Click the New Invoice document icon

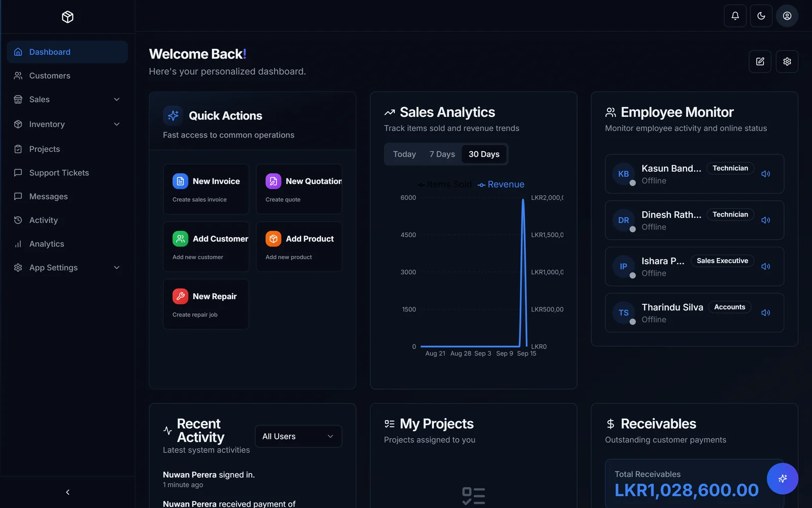point(180,181)
